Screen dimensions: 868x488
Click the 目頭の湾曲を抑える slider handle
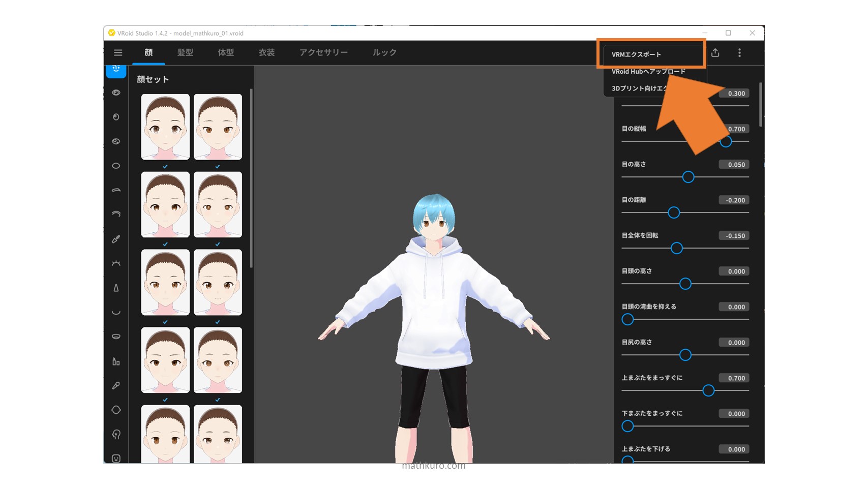[627, 319]
